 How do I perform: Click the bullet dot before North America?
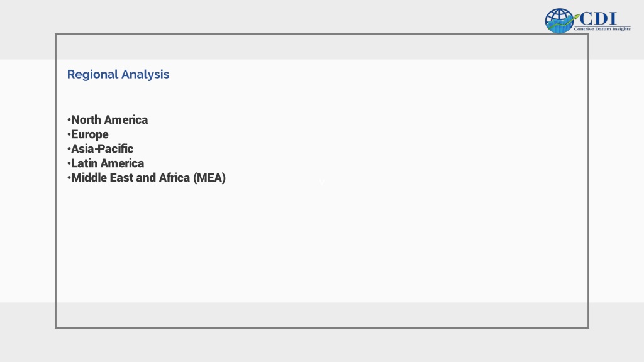click(69, 120)
